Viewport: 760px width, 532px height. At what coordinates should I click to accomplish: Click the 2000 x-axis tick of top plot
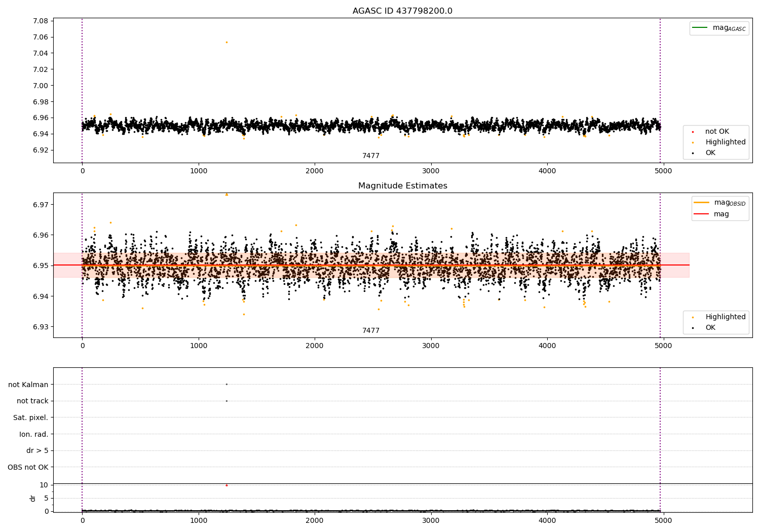[x=315, y=171]
